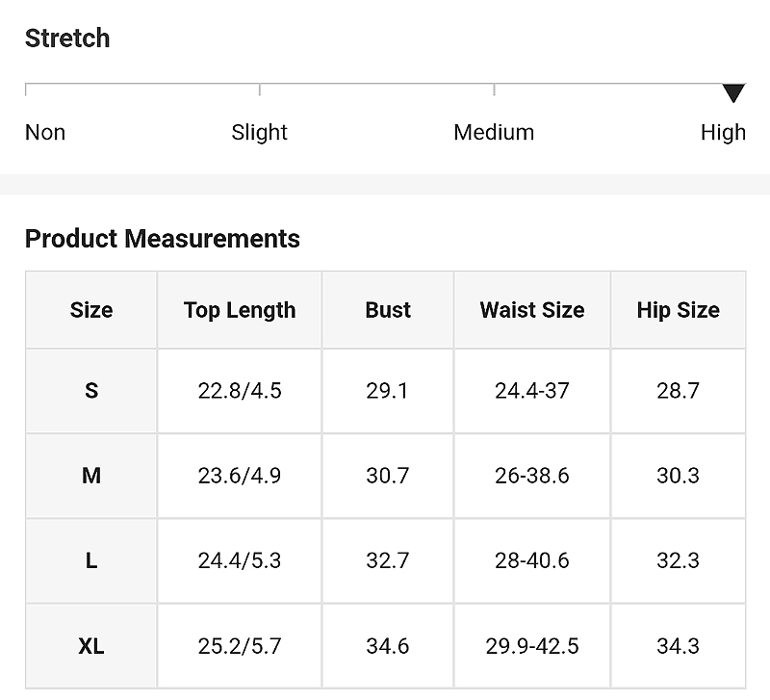
Task: Click the 24.4/5.3 top length cell
Action: [240, 560]
